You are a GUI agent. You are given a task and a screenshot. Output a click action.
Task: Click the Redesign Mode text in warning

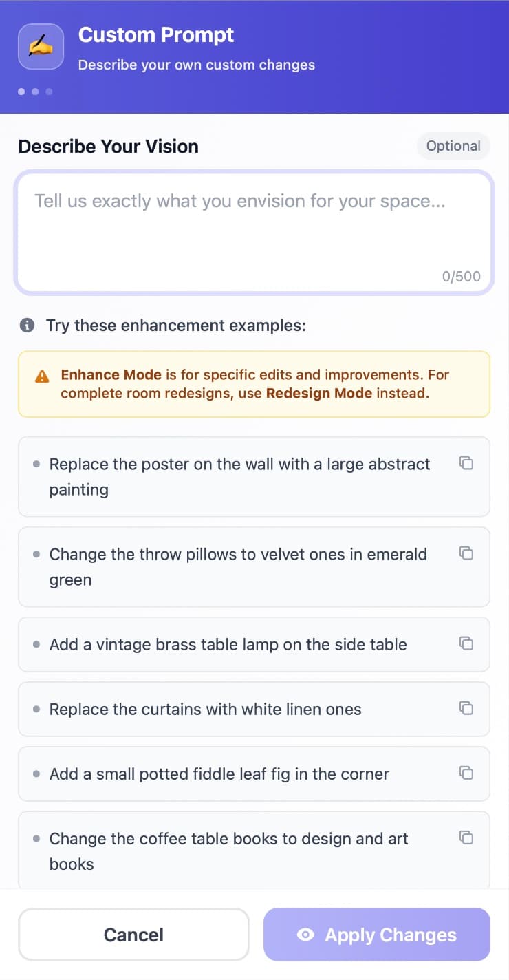pos(318,394)
